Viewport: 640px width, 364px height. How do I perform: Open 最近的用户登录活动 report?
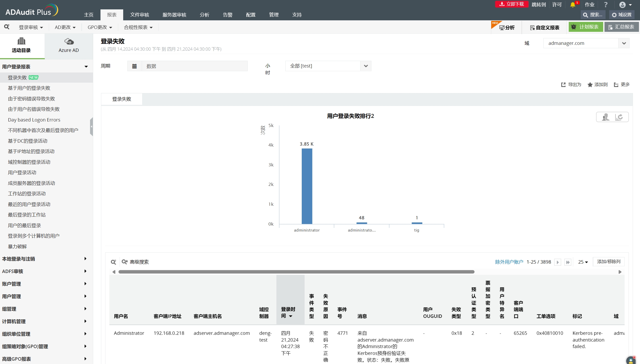click(29, 204)
